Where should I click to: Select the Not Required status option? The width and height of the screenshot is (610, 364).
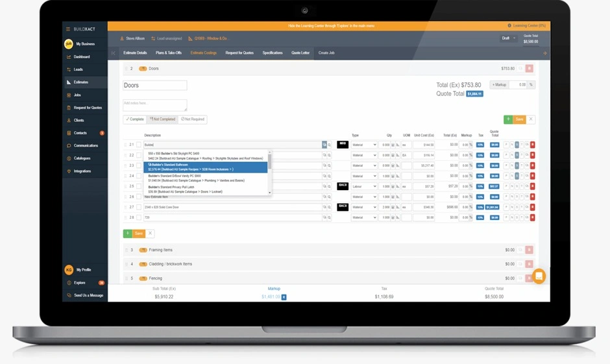193,119
